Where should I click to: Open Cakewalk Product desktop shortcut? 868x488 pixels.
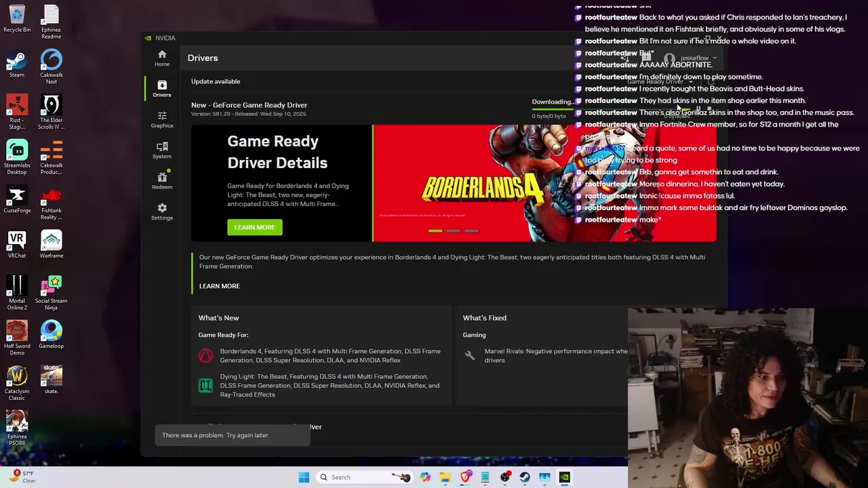(x=52, y=157)
